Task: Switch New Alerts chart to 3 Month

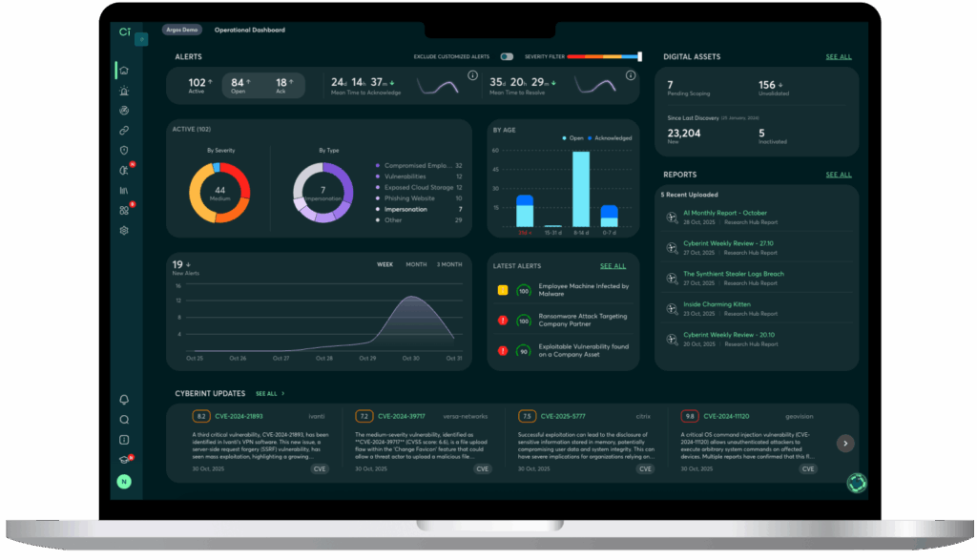Action: point(449,264)
